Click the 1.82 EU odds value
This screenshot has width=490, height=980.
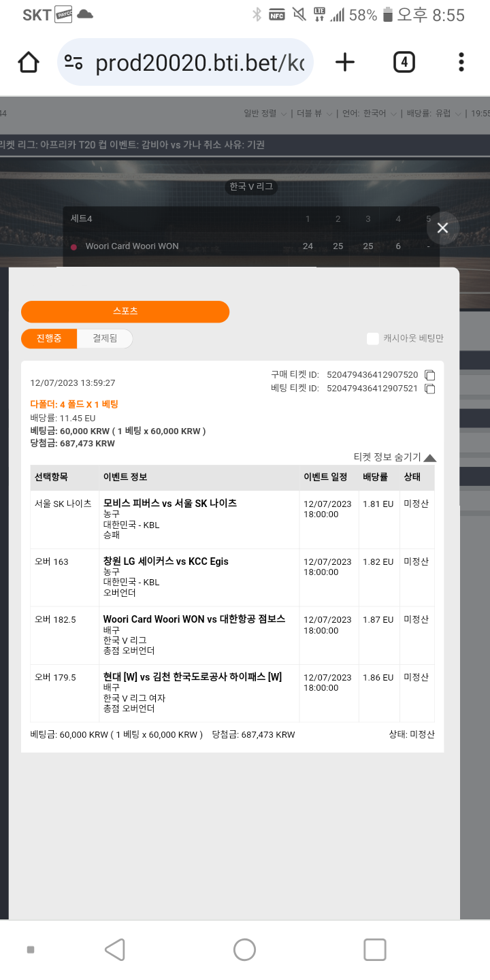coord(378,562)
